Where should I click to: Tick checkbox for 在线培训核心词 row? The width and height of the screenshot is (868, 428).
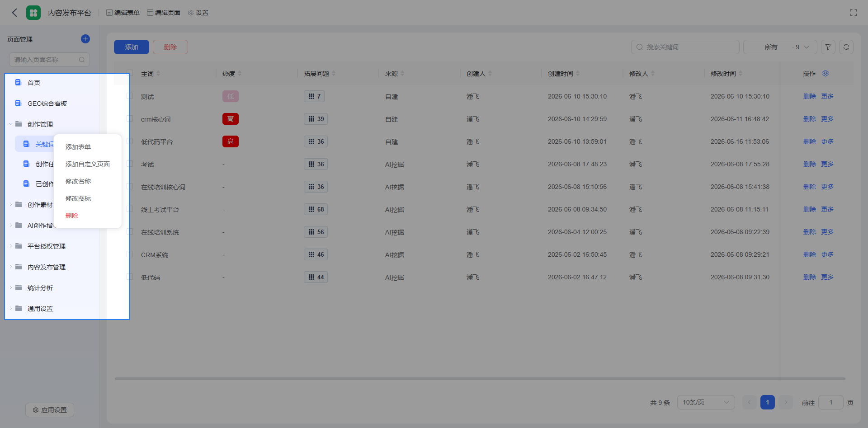pyautogui.click(x=130, y=186)
